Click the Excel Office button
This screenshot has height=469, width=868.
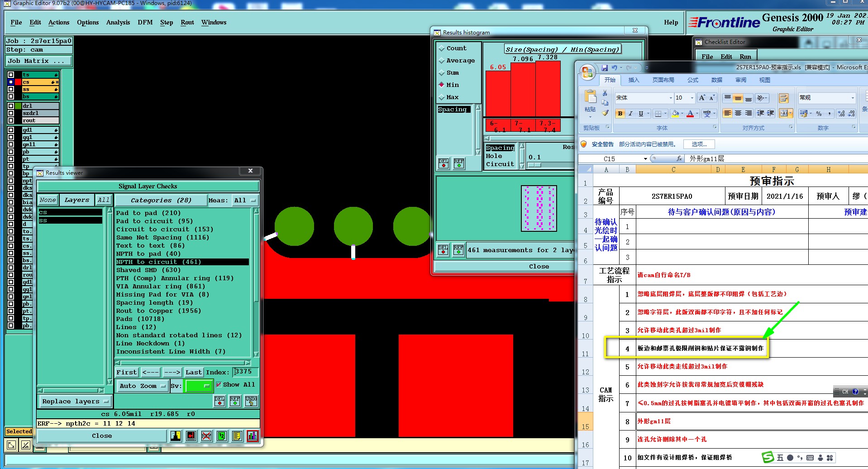tap(587, 72)
